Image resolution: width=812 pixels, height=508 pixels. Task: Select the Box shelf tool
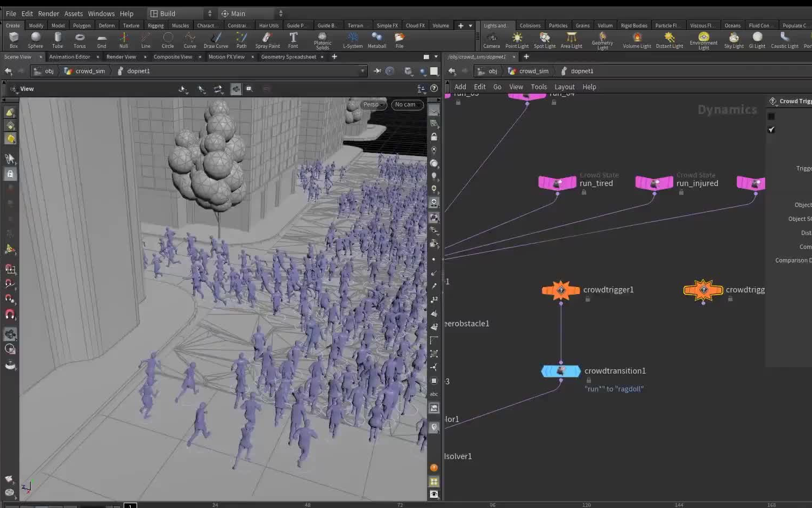click(14, 40)
